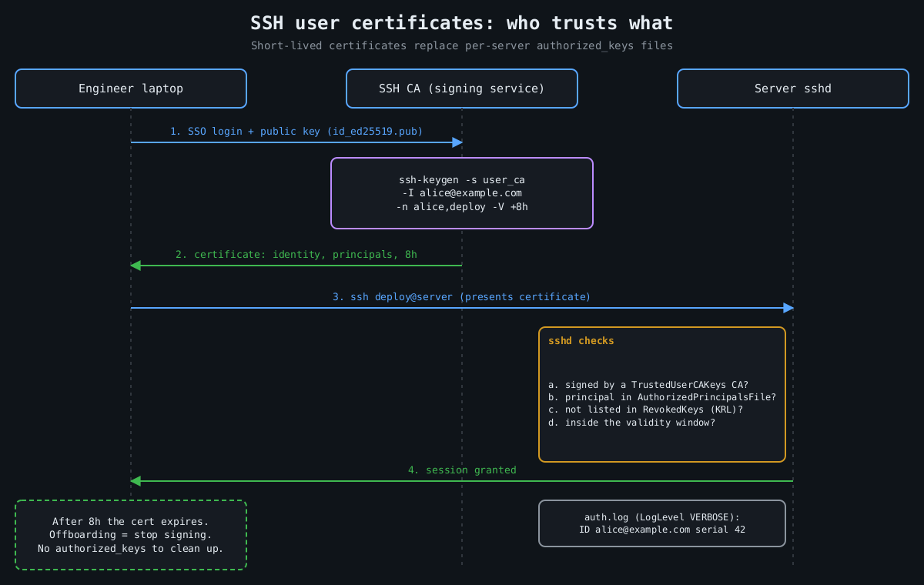Screen dimensions: 924x585
Task: Click the title 'SSH user certificates: who trusts what'
Action: pyautogui.click(x=462, y=23)
